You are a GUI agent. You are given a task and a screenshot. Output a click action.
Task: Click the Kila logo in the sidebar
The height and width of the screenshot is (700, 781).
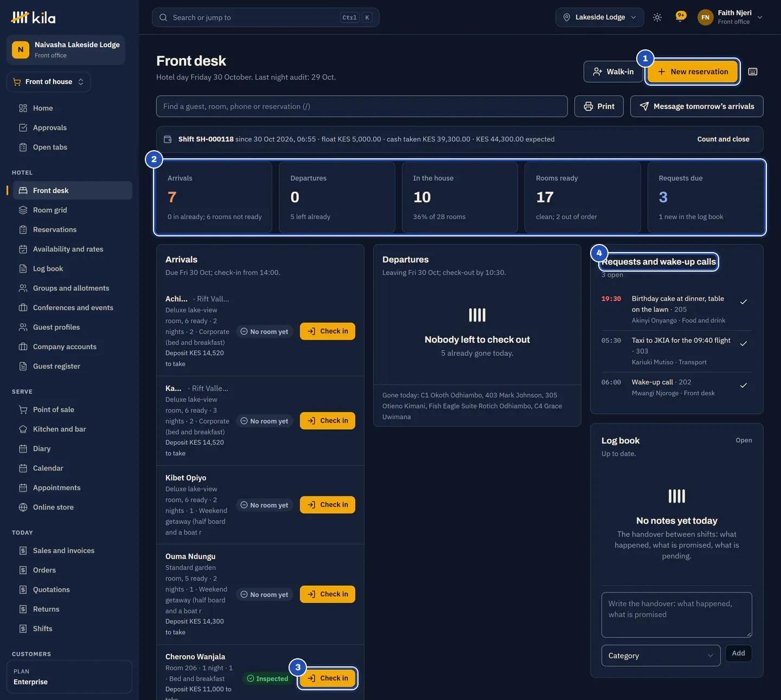point(33,17)
